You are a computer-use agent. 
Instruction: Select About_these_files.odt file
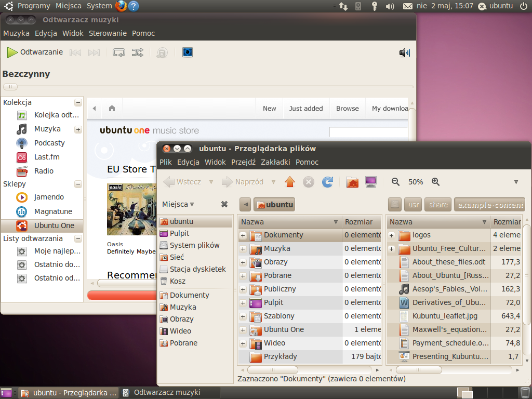pyautogui.click(x=448, y=262)
